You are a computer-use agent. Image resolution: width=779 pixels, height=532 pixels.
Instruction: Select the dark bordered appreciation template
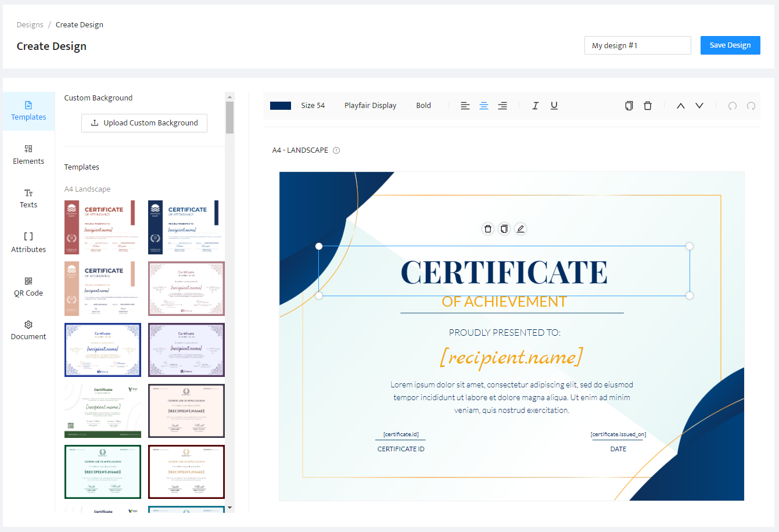click(186, 411)
